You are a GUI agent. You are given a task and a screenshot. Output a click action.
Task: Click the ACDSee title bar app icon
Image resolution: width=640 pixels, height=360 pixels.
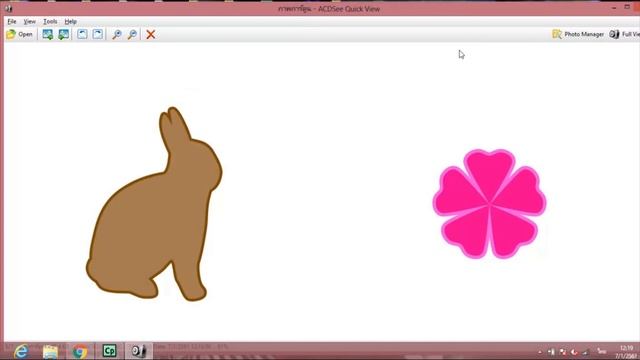(8, 9)
